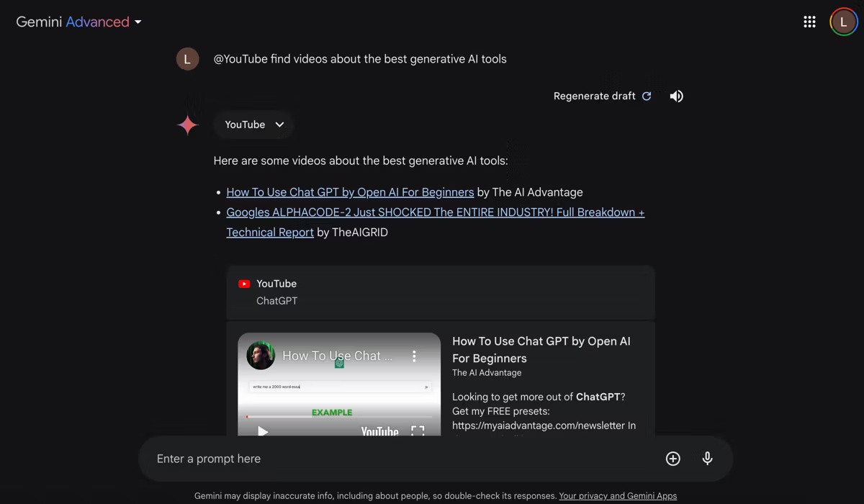Open the video player three-dot menu
Image resolution: width=864 pixels, height=504 pixels.
coord(414,356)
